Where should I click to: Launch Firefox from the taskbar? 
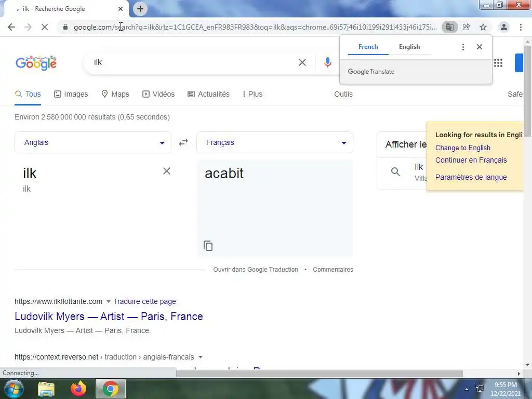point(78,389)
